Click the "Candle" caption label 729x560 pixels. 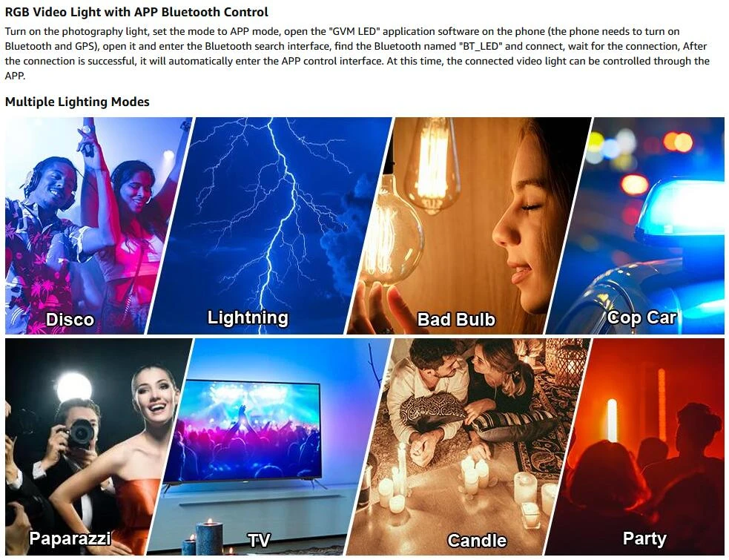(477, 541)
